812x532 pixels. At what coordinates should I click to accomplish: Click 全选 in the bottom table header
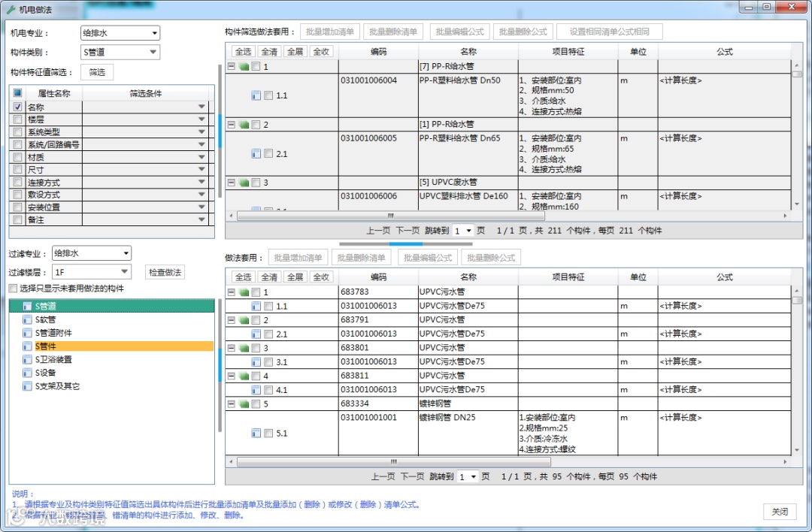click(x=243, y=277)
